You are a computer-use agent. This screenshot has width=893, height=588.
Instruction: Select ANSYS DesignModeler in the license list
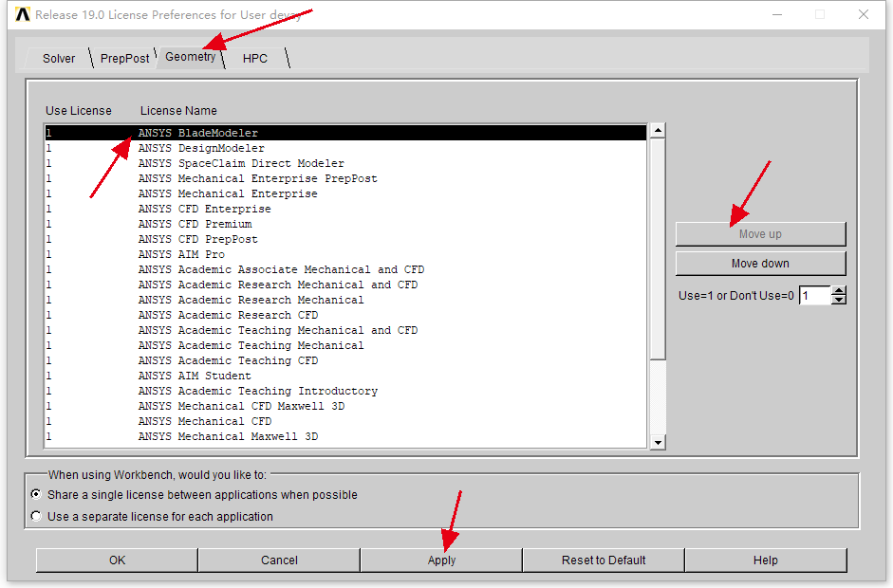[x=201, y=148]
